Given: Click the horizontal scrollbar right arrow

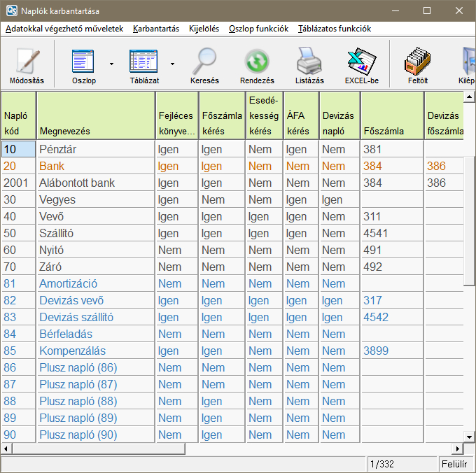Looking at the screenshot, I should 458,449.
